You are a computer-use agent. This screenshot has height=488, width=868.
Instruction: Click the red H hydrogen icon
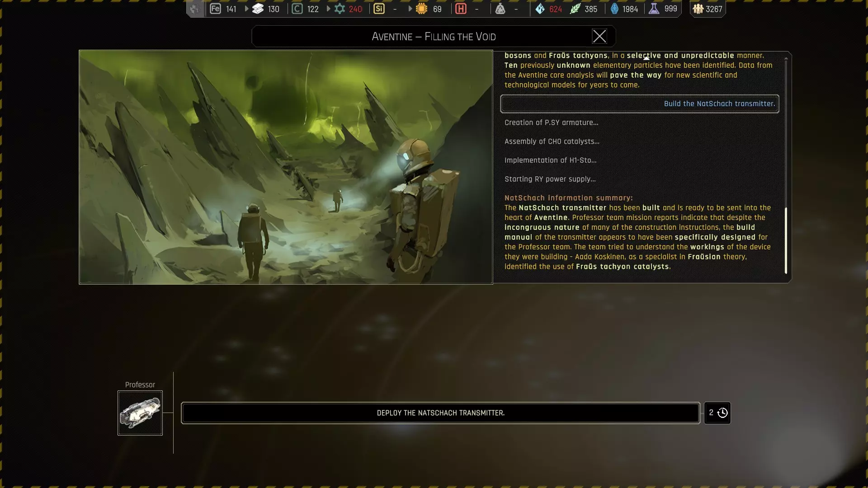point(461,9)
